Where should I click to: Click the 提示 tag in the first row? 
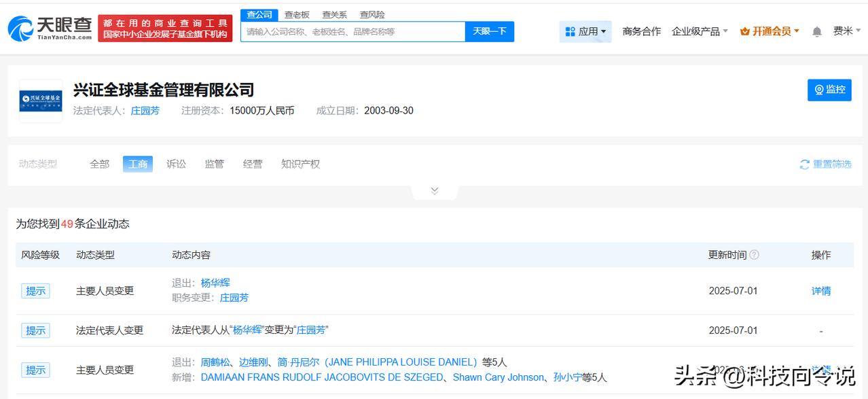(x=35, y=291)
